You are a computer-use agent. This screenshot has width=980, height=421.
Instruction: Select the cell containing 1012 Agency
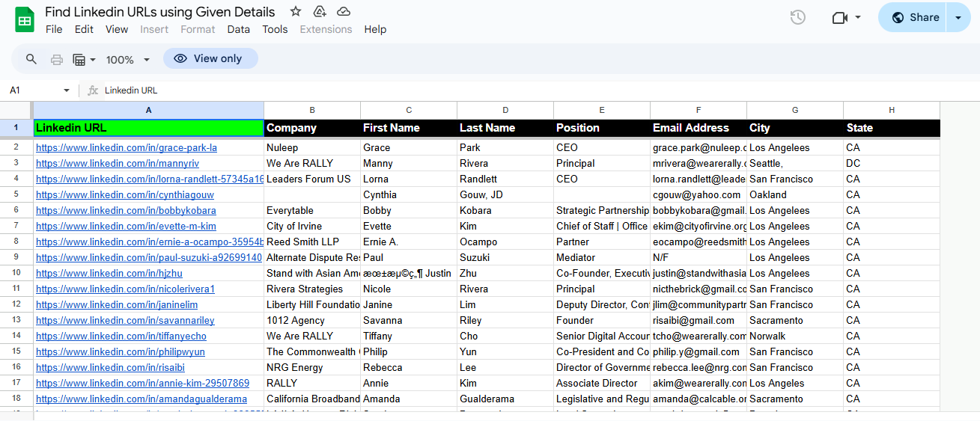[x=312, y=321]
